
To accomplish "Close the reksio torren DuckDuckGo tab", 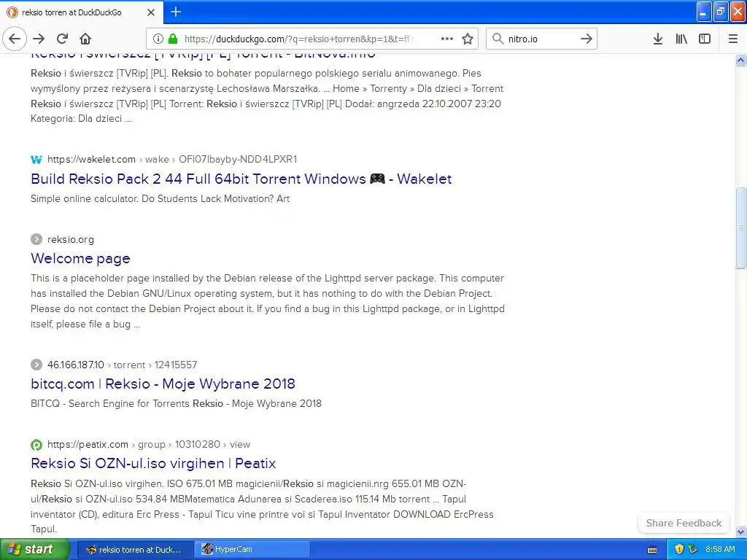I will click(x=151, y=12).
